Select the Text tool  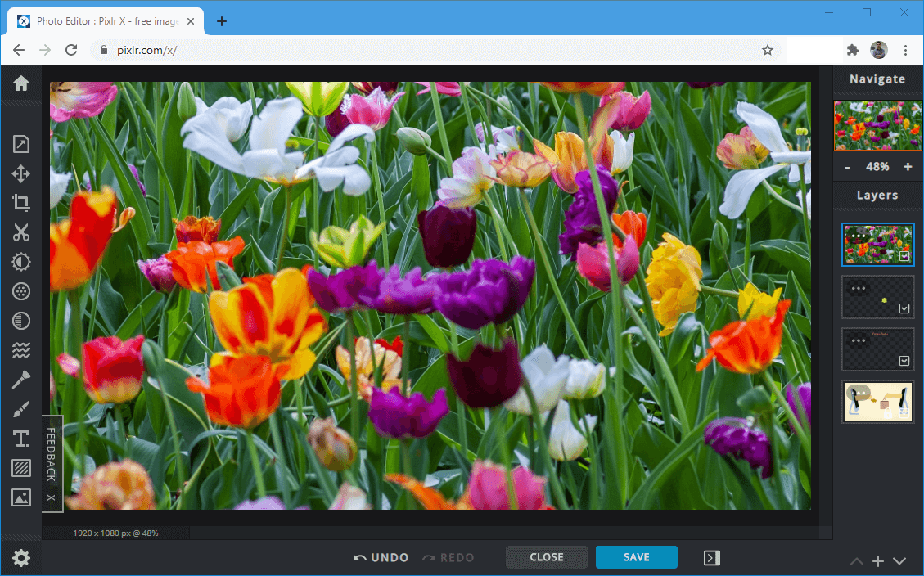(20, 439)
